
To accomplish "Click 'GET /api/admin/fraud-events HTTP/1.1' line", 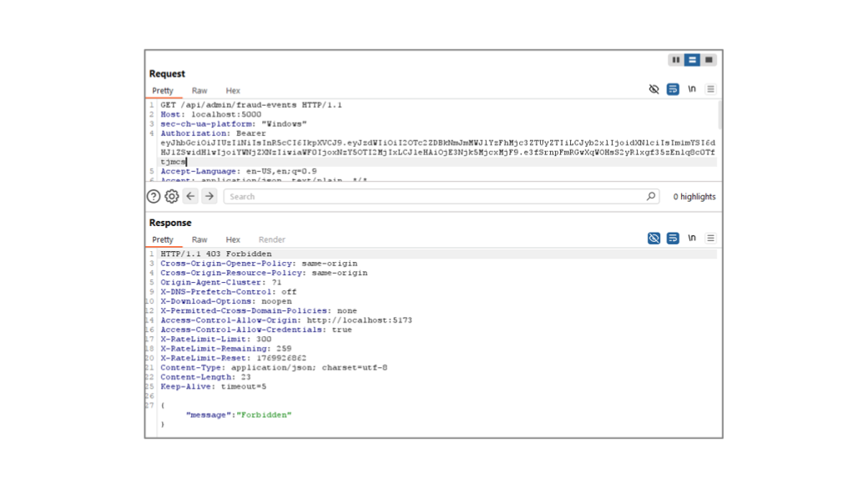I will pos(251,104).
